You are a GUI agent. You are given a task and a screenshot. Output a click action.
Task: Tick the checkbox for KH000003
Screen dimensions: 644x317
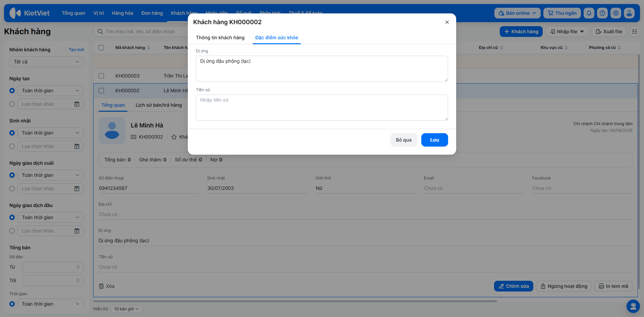(101, 76)
